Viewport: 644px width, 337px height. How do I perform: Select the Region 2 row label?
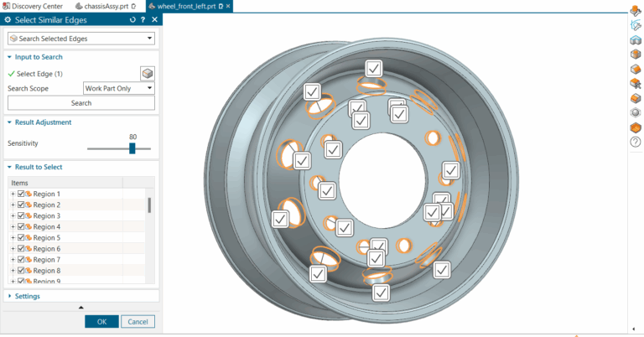(x=46, y=205)
